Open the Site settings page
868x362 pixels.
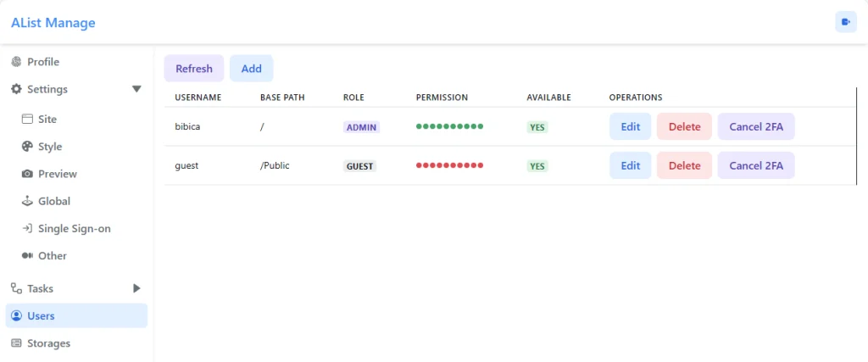pyautogui.click(x=47, y=120)
